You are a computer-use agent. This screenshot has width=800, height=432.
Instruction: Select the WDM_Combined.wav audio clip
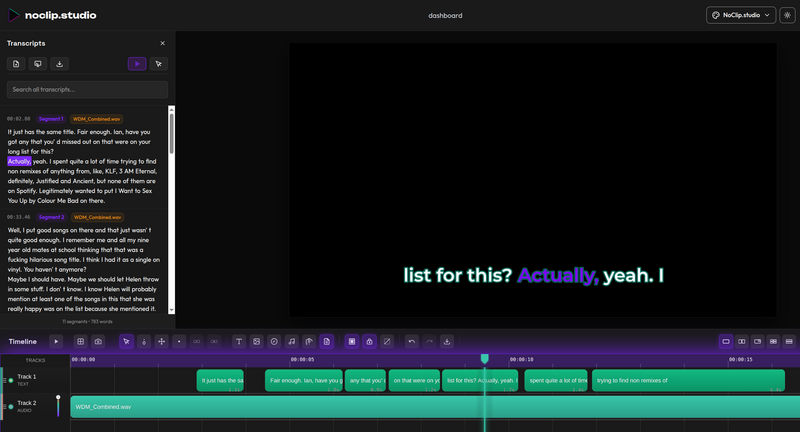(435, 407)
